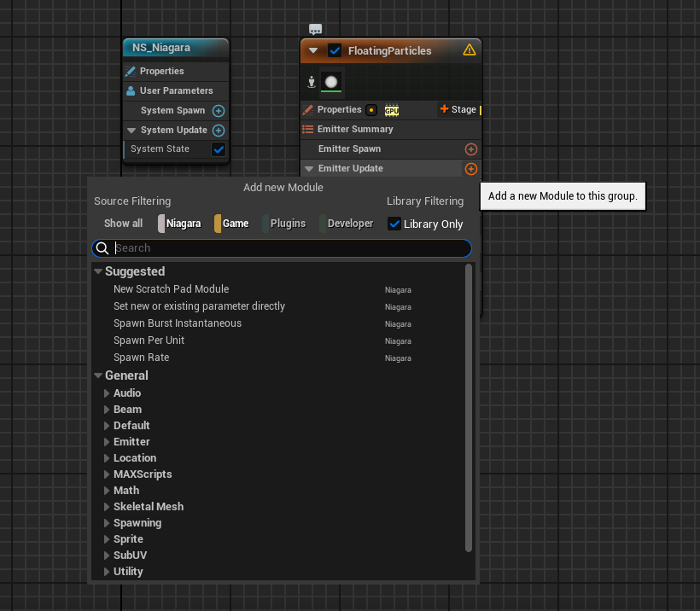Click the list icon beside Emitter Summary
700x611 pixels.
pyautogui.click(x=308, y=130)
